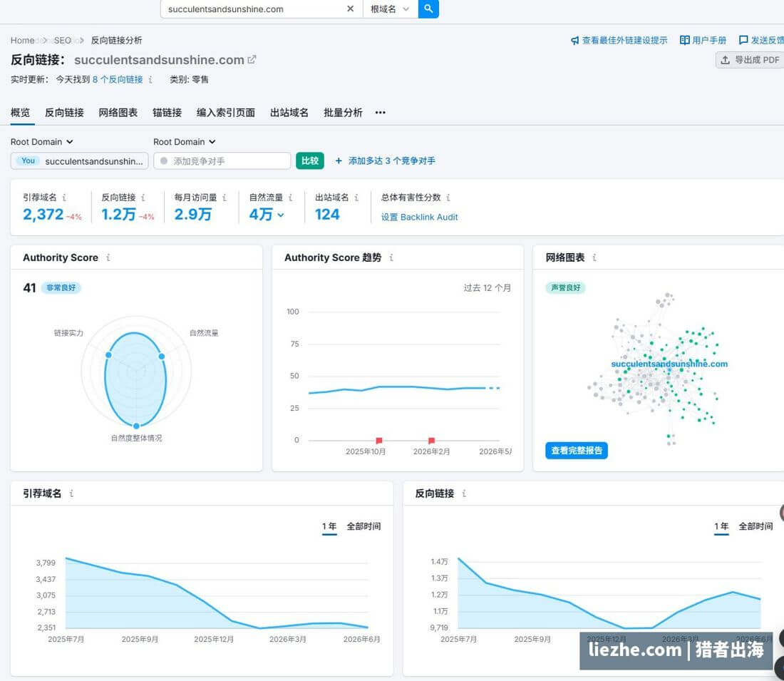
Task: Show more tabs via three-dot menu
Action: coord(381,113)
